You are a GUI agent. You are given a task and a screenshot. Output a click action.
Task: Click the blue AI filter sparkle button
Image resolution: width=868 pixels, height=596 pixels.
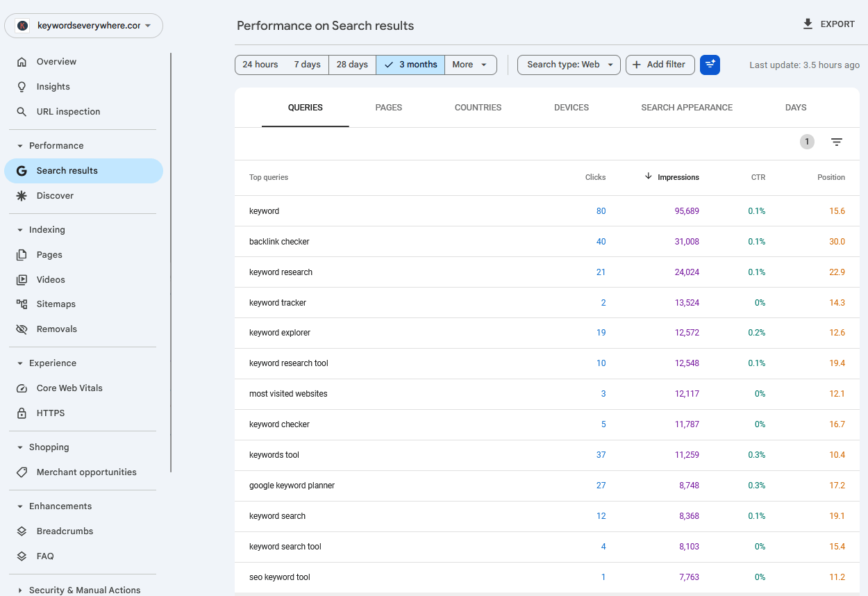(710, 65)
